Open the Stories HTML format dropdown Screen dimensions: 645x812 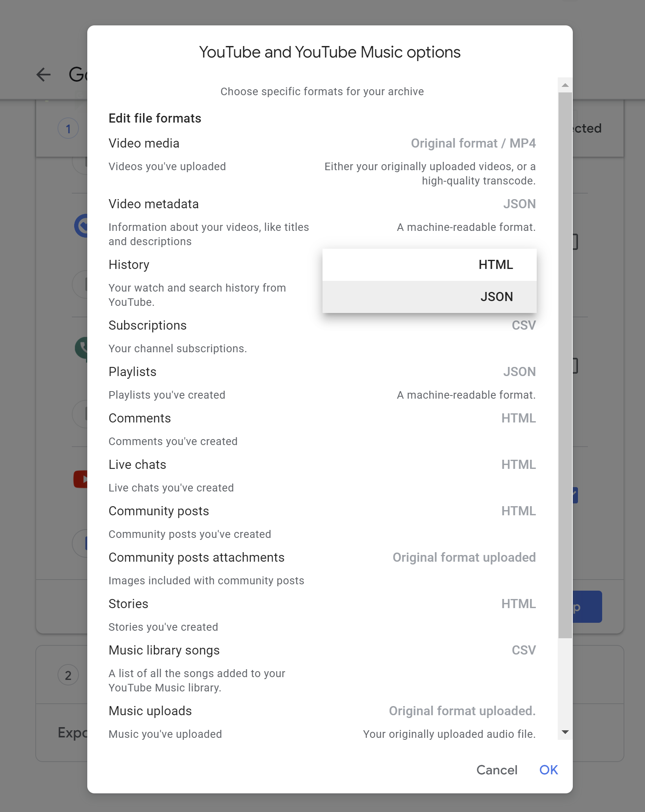(x=518, y=604)
